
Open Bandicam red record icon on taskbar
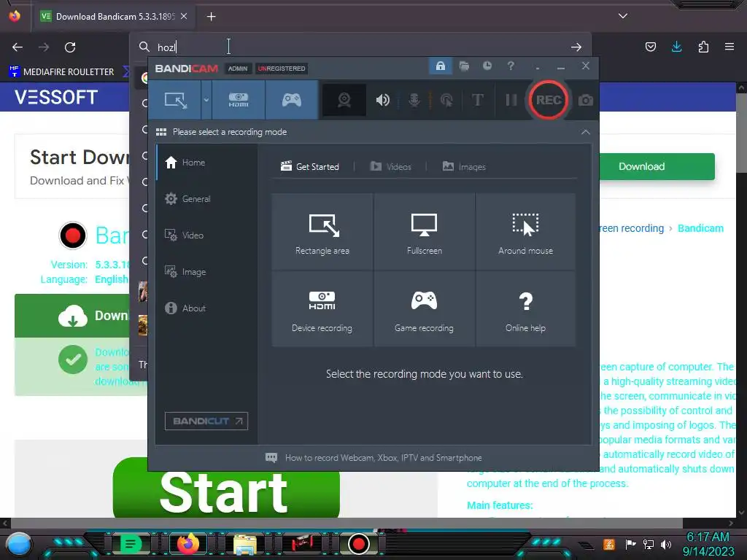[x=359, y=544]
